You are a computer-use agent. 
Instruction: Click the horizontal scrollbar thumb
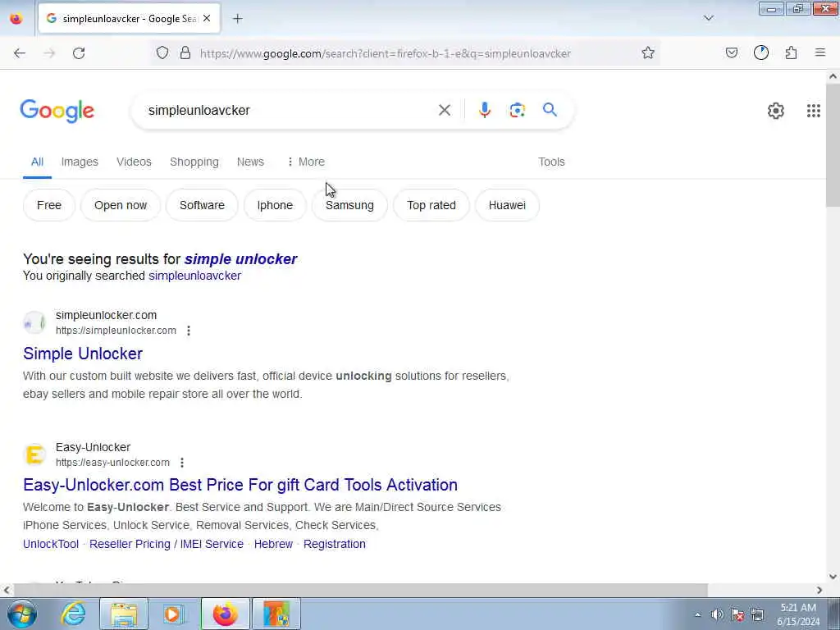361,590
